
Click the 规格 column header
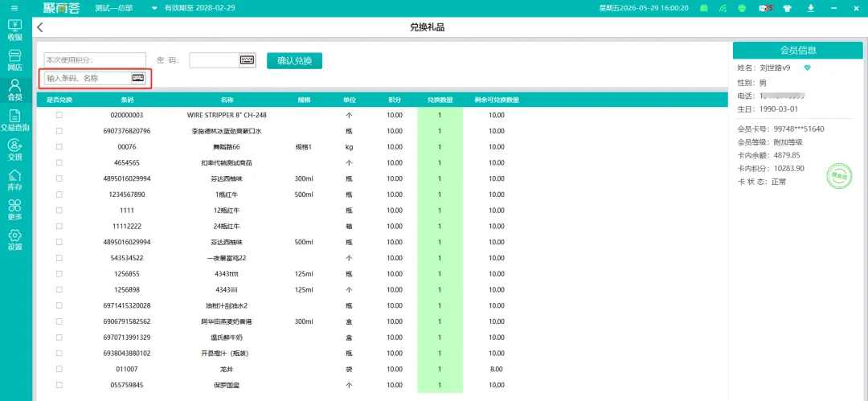[304, 100]
